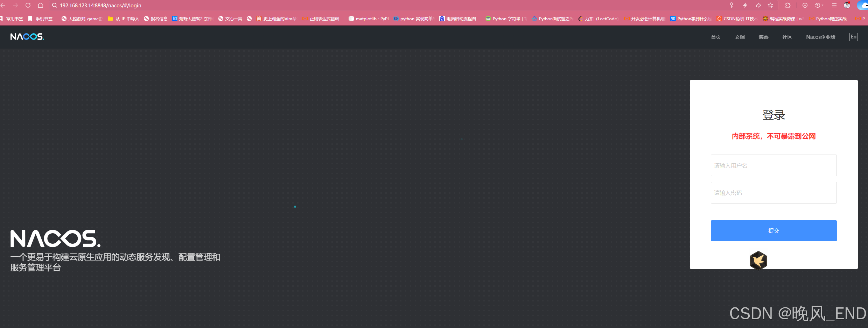The image size is (868, 328).
Task: Click the browser forward arrow
Action: point(15,5)
